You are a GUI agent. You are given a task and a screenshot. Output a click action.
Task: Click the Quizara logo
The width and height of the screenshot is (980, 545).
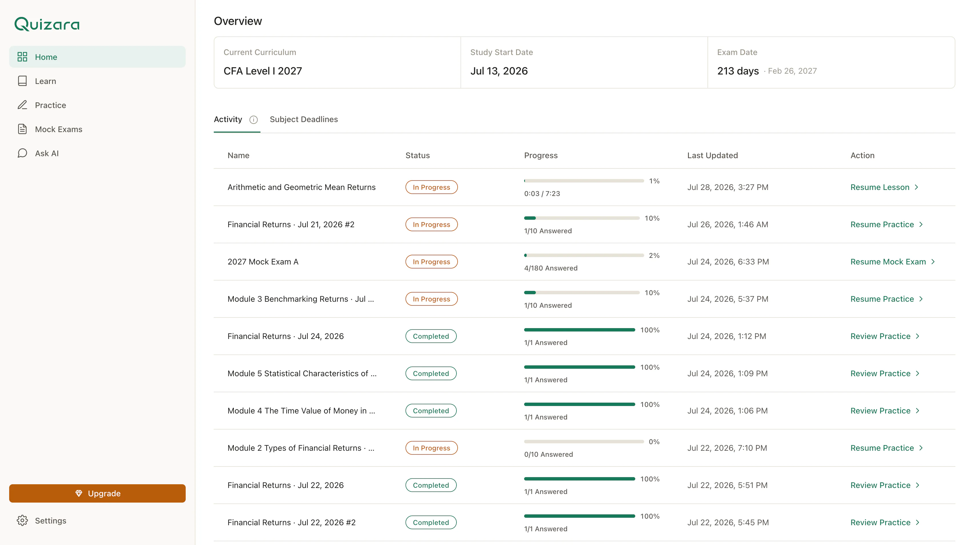(x=47, y=24)
